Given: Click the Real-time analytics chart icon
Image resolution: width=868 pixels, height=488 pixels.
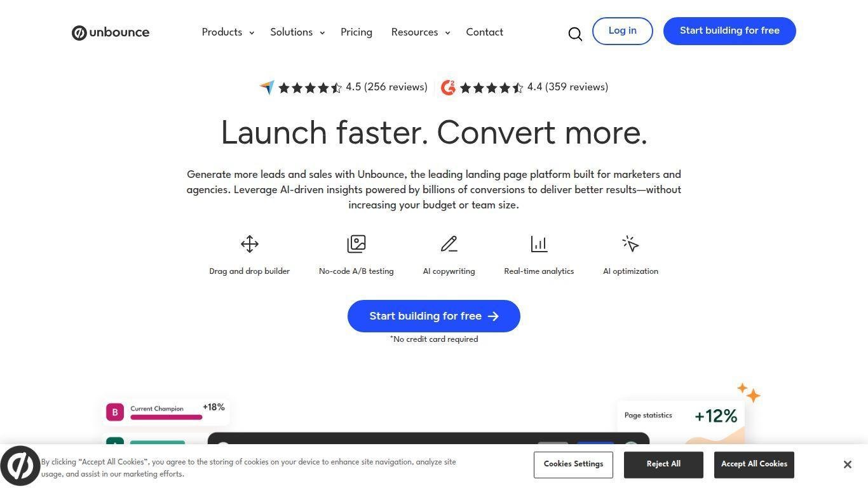Looking at the screenshot, I should click(539, 244).
